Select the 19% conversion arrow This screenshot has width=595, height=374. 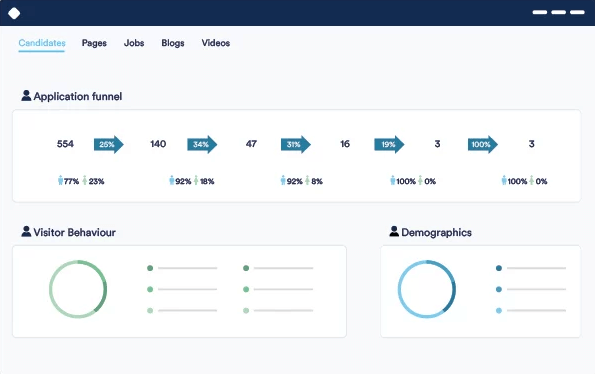click(389, 144)
